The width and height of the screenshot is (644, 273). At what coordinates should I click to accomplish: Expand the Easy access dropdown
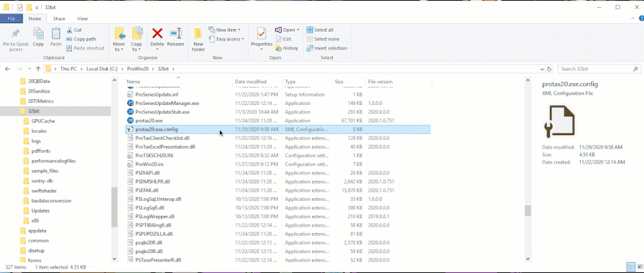pos(229,39)
